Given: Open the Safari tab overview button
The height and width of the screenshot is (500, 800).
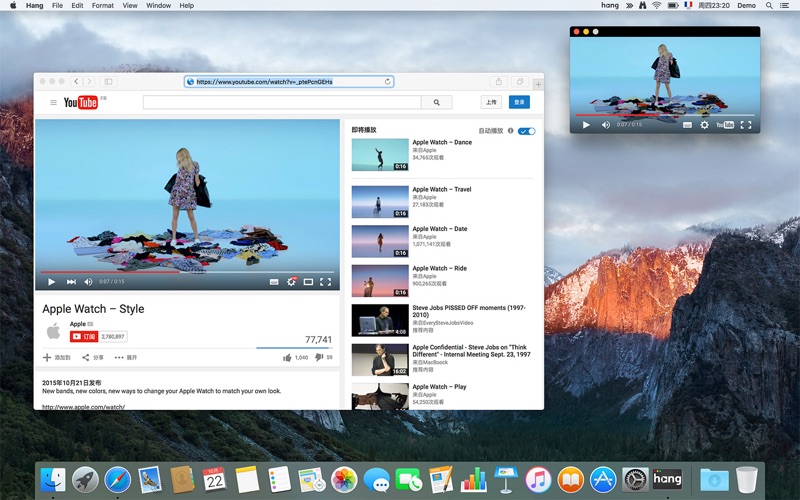Looking at the screenshot, I should (520, 81).
